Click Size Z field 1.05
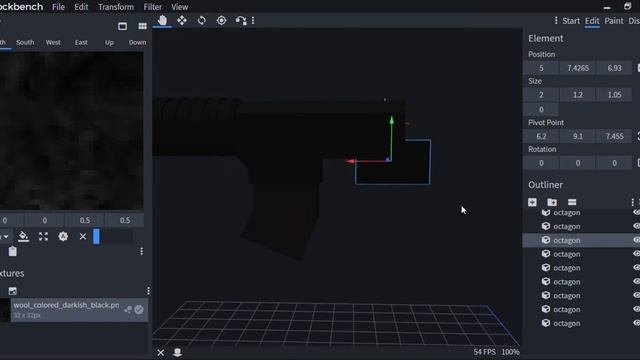Image resolution: width=640 pixels, height=360 pixels. tap(614, 95)
